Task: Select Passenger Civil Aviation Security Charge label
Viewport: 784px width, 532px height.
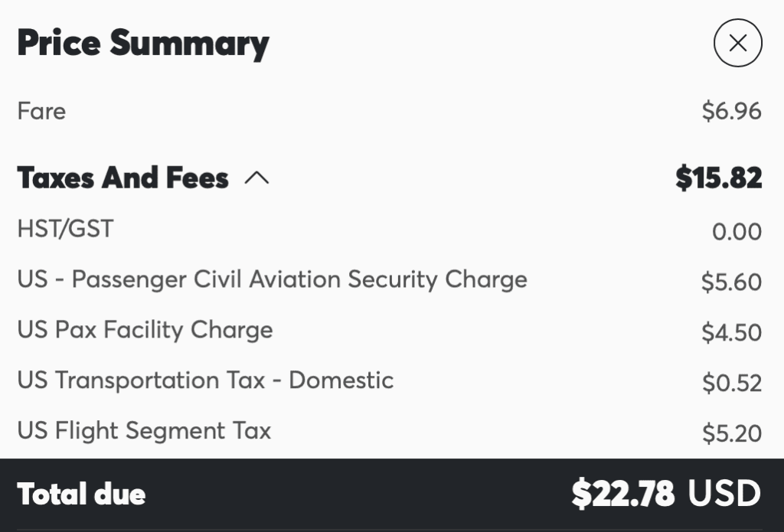Action: coord(272,279)
